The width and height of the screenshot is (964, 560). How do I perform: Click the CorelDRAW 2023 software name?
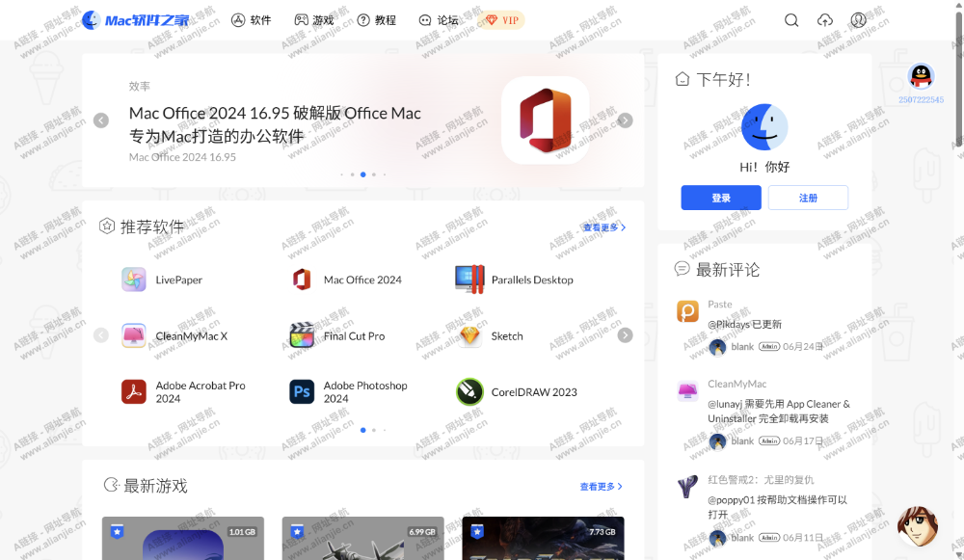click(534, 392)
